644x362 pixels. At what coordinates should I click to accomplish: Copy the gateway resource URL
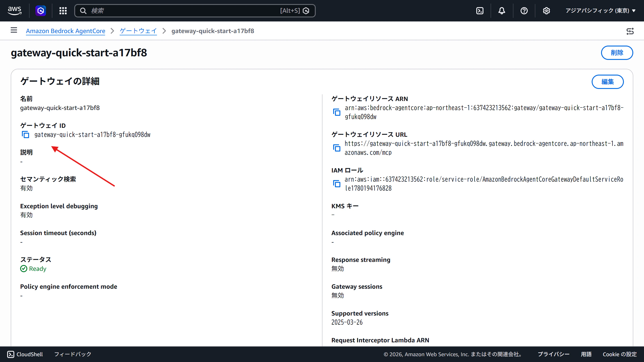click(337, 148)
